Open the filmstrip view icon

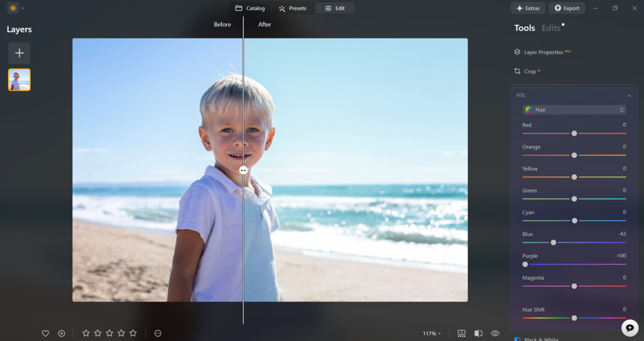tap(462, 333)
